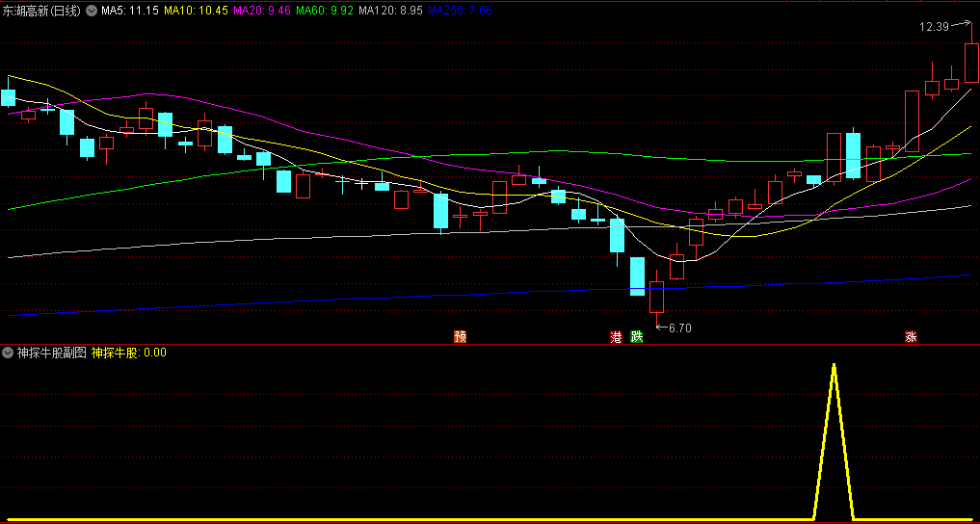Click the 东湖高新(日线) chart title
Viewport: 980px width, 524px height.
[41, 10]
